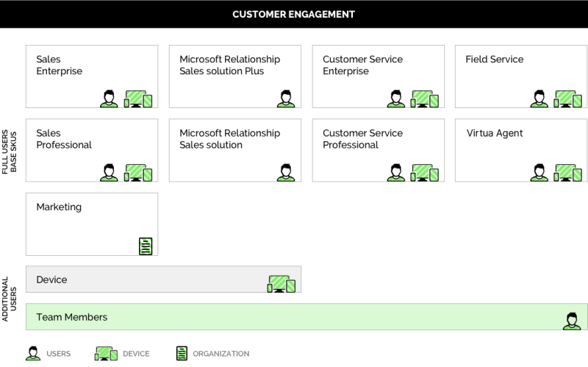Click the user icon in Field Service tile
Viewport: 588px width, 367px height.
click(539, 99)
